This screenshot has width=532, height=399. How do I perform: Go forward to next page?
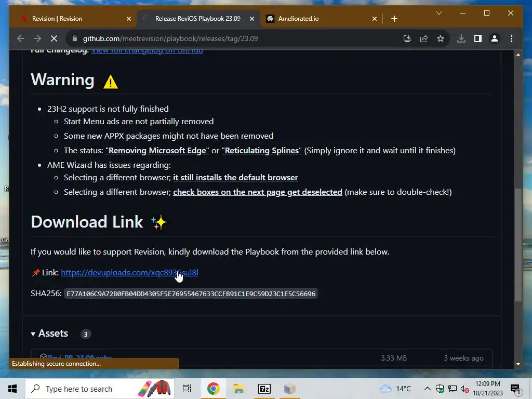37,38
